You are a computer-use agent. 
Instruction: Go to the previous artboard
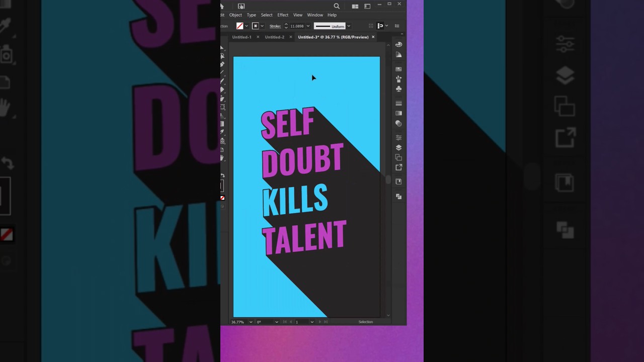click(x=291, y=322)
